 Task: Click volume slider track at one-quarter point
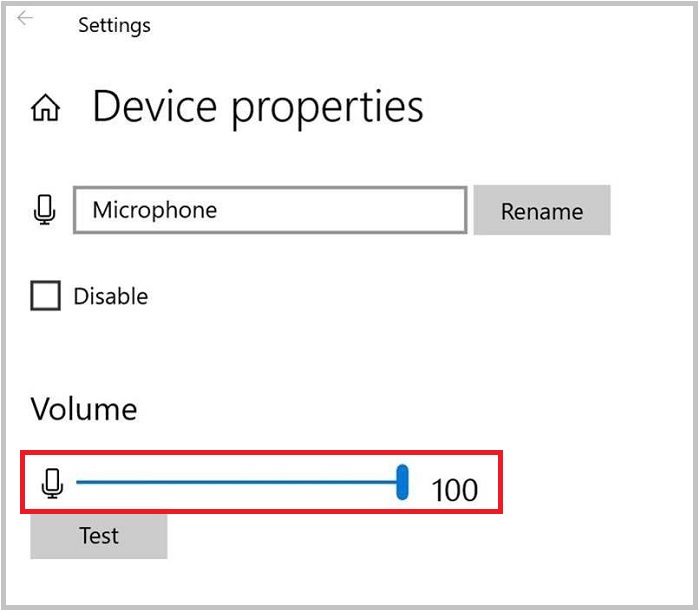(x=158, y=483)
